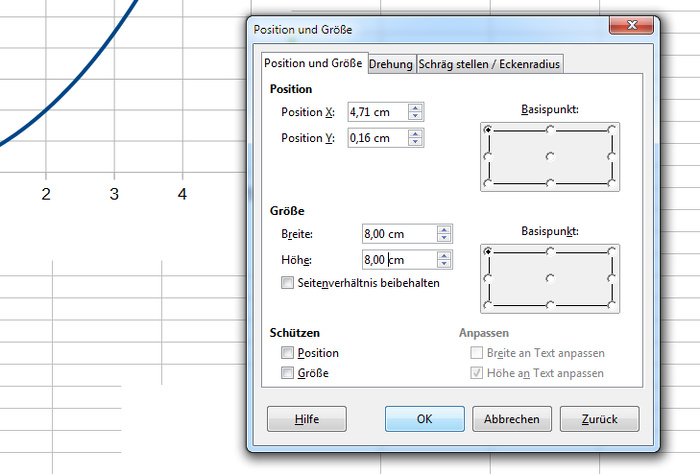This screenshot has width=700, height=474.
Task: Select bottom-right base point for Position
Action: tap(612, 183)
